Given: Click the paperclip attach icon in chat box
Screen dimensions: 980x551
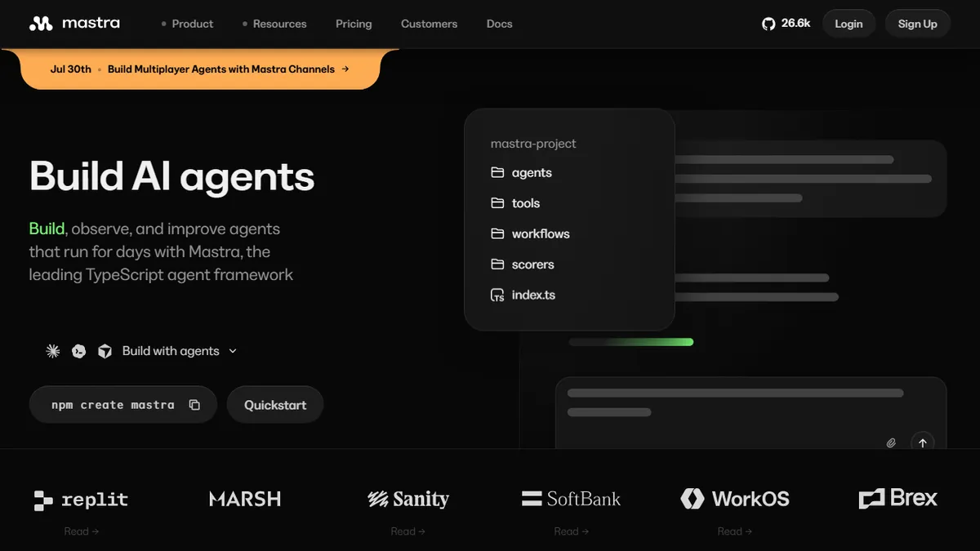Looking at the screenshot, I should 891,443.
